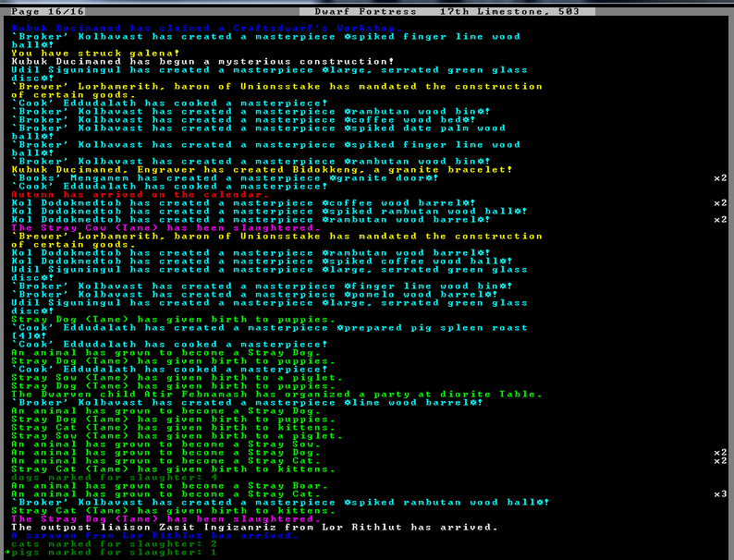The width and height of the screenshot is (734, 560).
Task: Select 'Autumn has arrived on the calendar' line
Action: [140, 195]
